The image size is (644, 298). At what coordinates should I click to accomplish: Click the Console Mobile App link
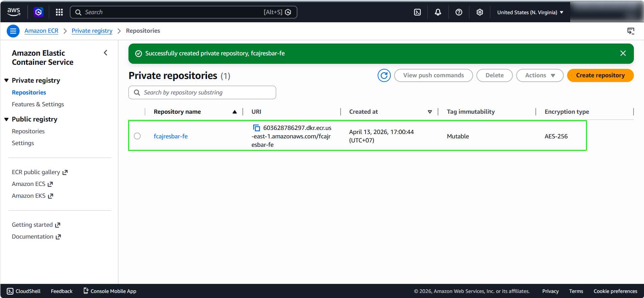[x=110, y=291]
